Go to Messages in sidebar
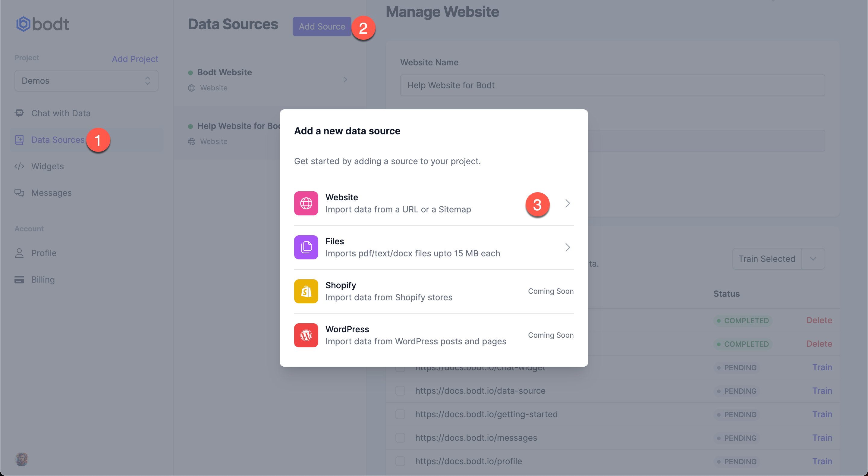 tap(51, 193)
